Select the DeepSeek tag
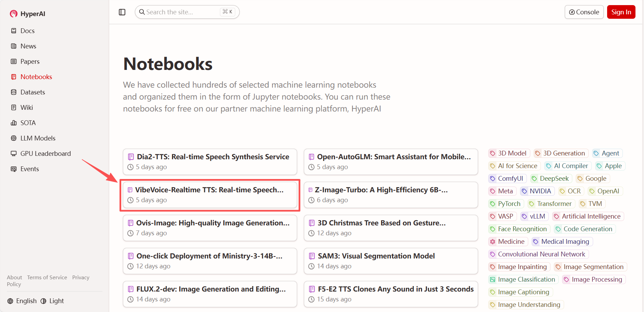The height and width of the screenshot is (312, 644). coord(550,178)
